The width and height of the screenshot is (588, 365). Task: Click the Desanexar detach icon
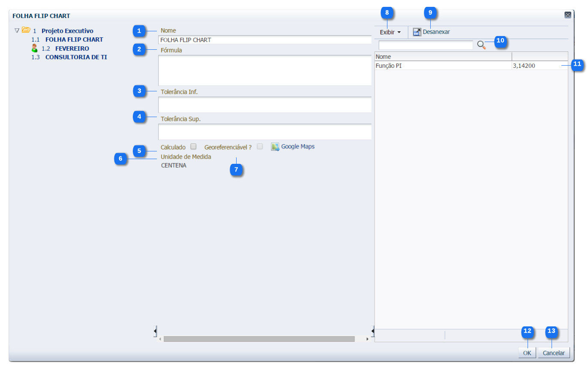point(417,32)
